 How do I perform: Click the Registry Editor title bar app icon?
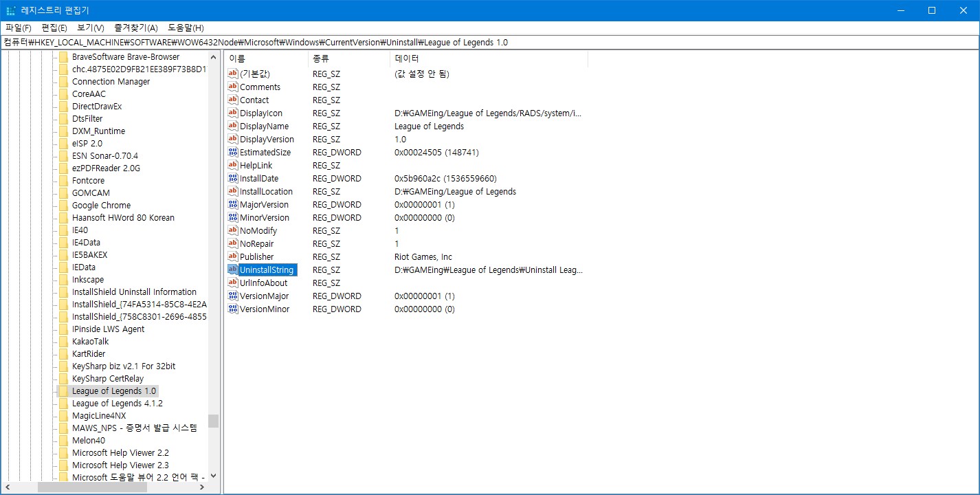[x=11, y=10]
